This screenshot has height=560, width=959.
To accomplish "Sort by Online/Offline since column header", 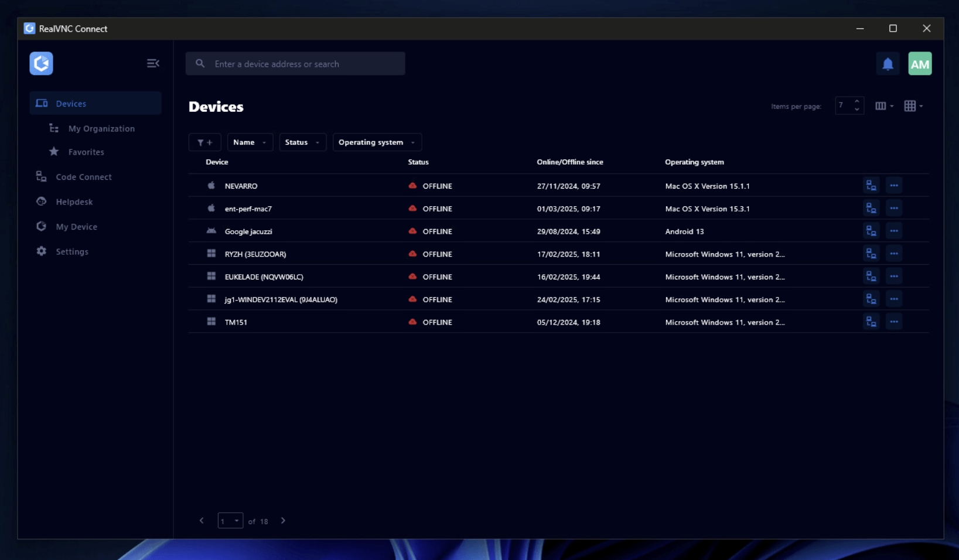I will (x=570, y=162).
